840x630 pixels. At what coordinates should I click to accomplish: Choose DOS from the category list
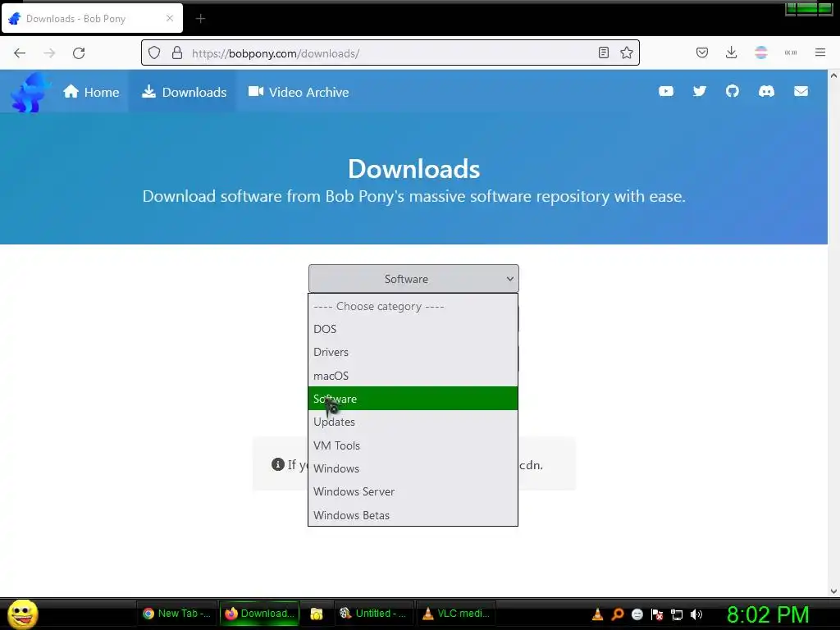[x=413, y=329]
